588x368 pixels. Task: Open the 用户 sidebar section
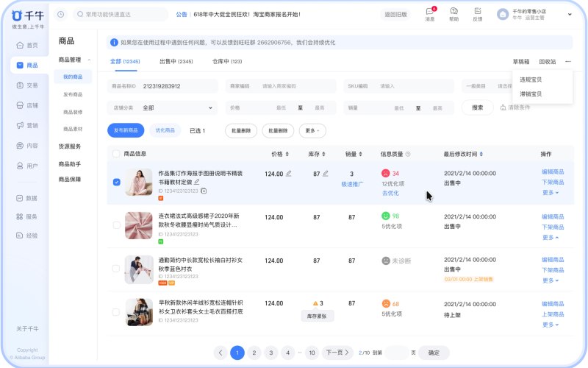click(27, 166)
